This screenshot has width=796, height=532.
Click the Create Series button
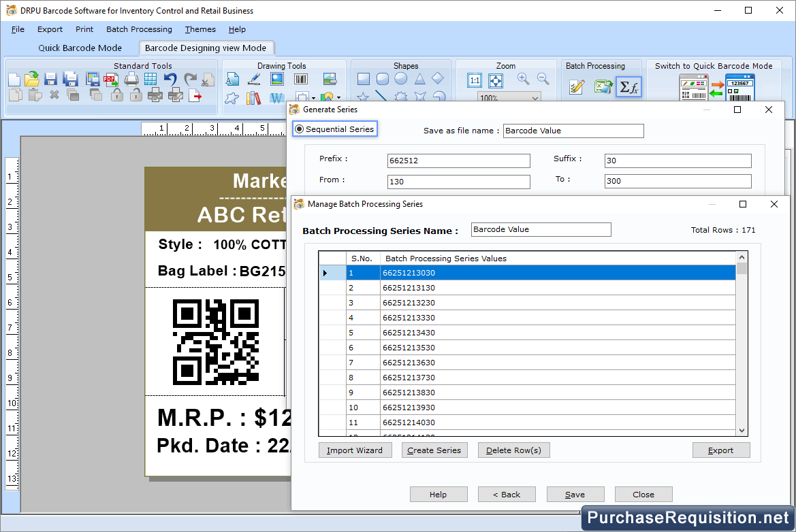click(434, 450)
